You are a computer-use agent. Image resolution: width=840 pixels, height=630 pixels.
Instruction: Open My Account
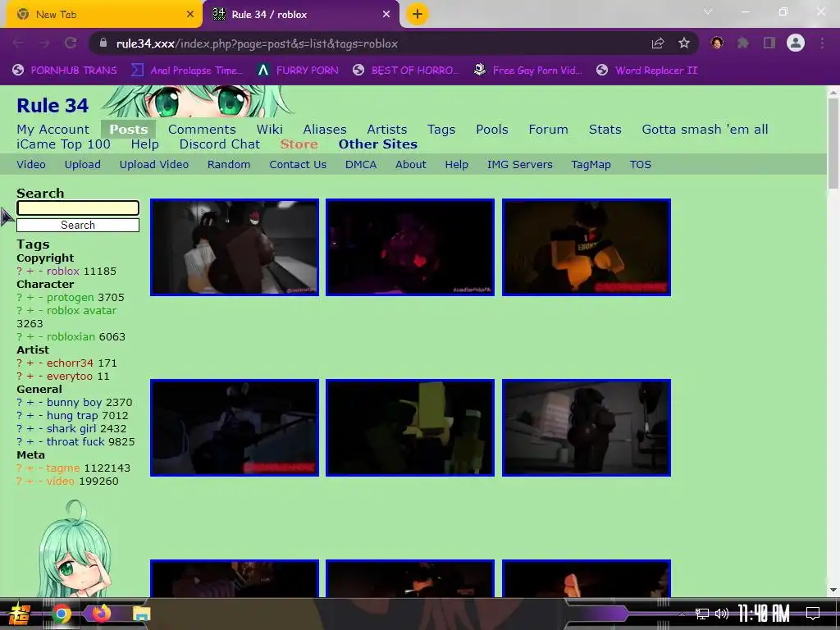point(53,130)
